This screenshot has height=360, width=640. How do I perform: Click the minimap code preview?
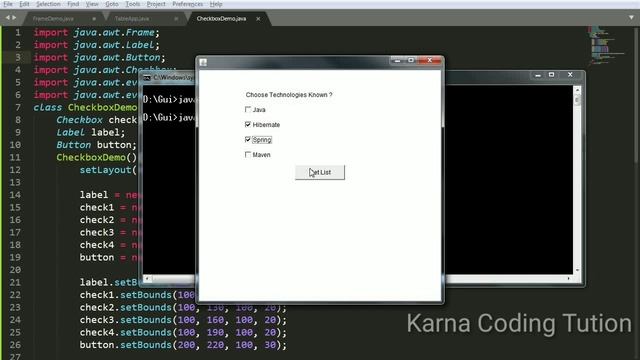coord(607,45)
